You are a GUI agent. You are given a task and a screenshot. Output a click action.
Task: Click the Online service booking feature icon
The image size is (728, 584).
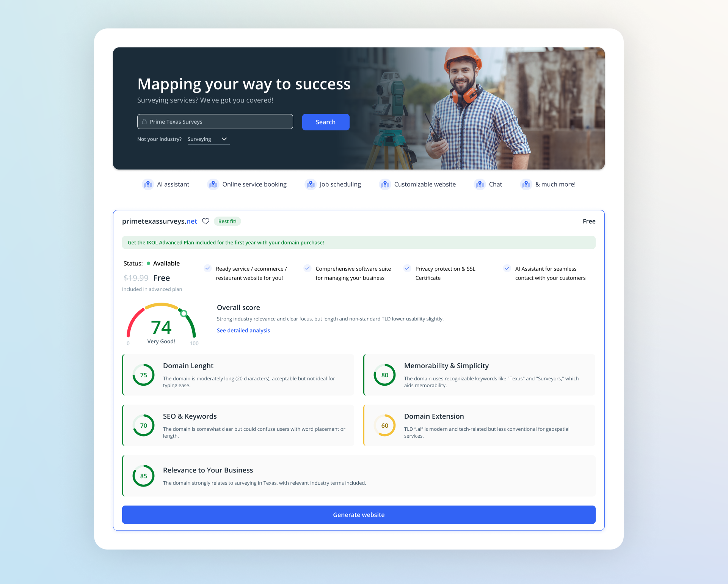213,184
